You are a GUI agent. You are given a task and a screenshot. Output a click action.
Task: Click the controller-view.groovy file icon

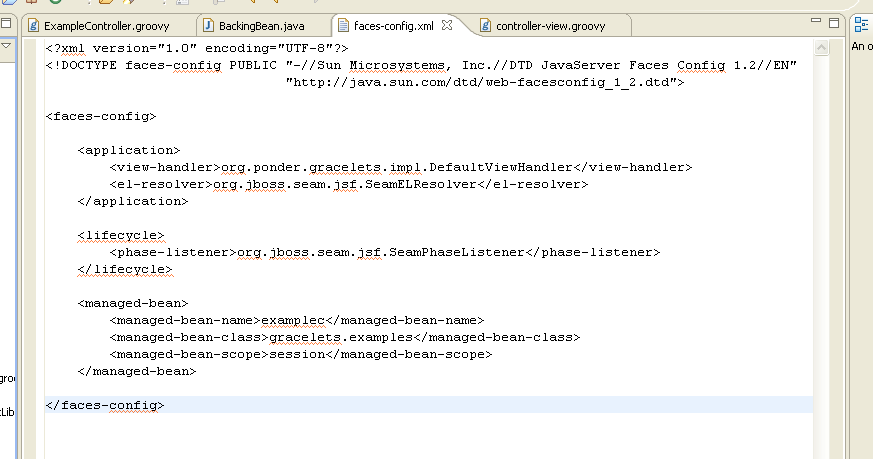(x=486, y=25)
